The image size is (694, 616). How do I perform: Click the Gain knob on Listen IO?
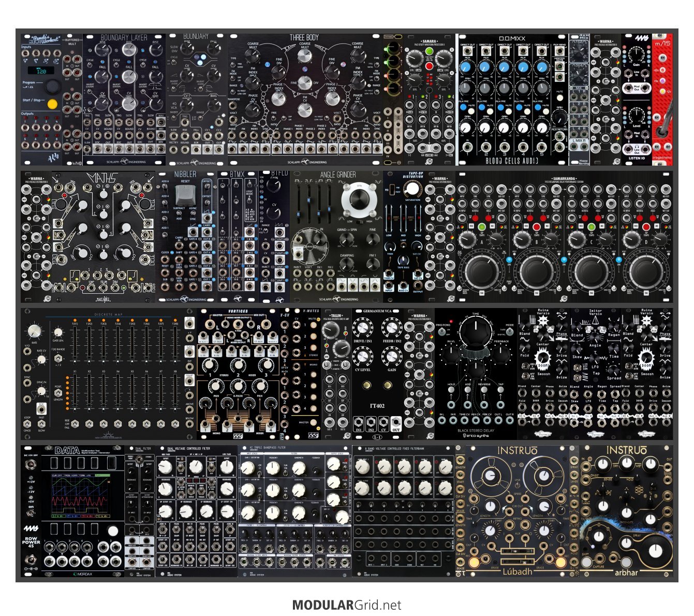637,54
